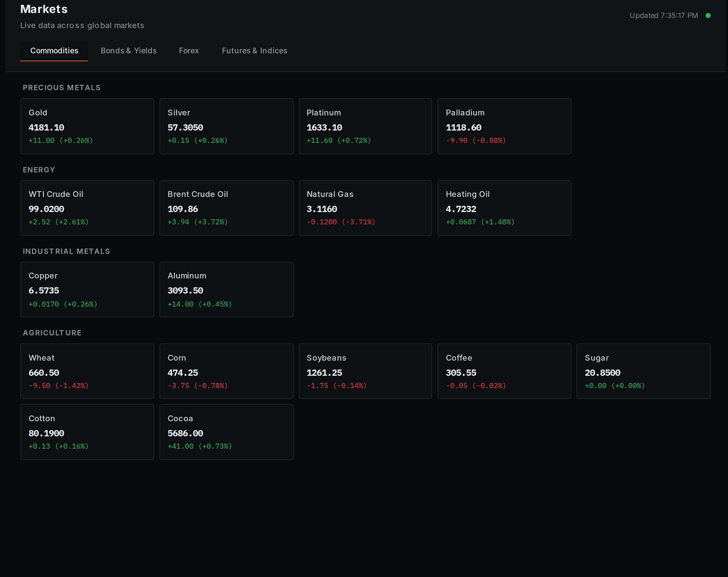Click Platinum change +11.60 (+0.72%)
728x577 pixels.
click(x=339, y=140)
